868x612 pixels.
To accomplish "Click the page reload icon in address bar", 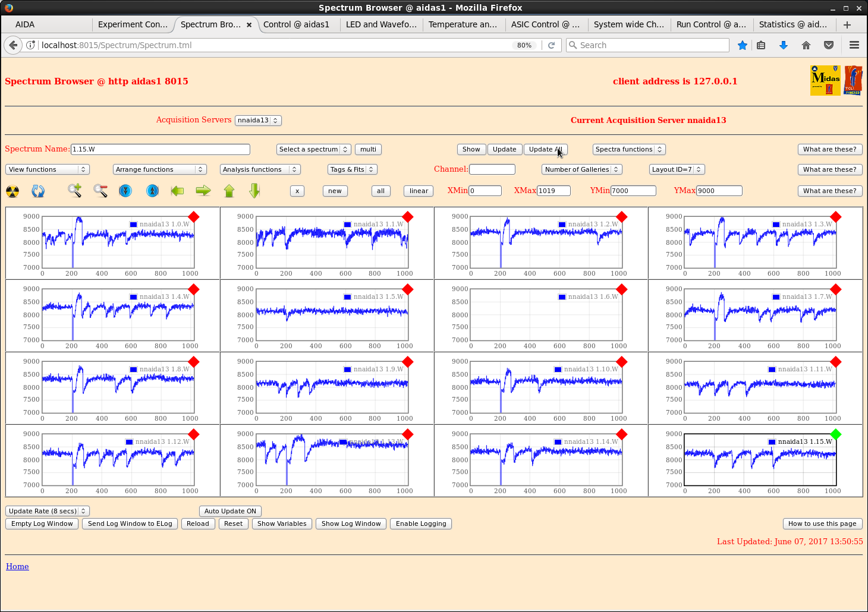I will coord(552,45).
